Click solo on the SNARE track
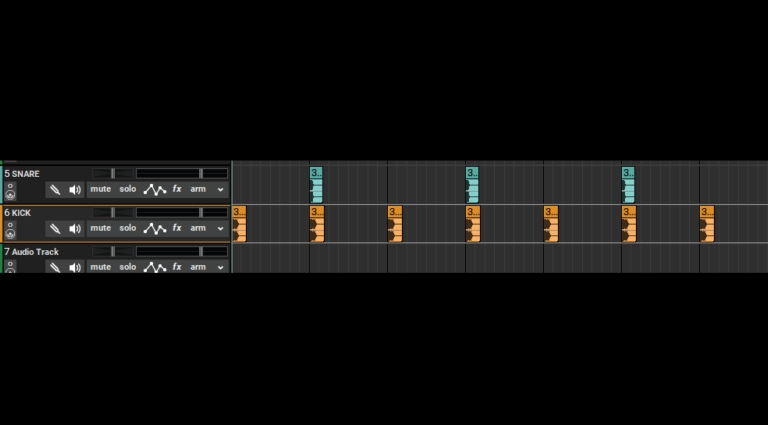Viewport: 768px width, 425px height. pos(128,189)
